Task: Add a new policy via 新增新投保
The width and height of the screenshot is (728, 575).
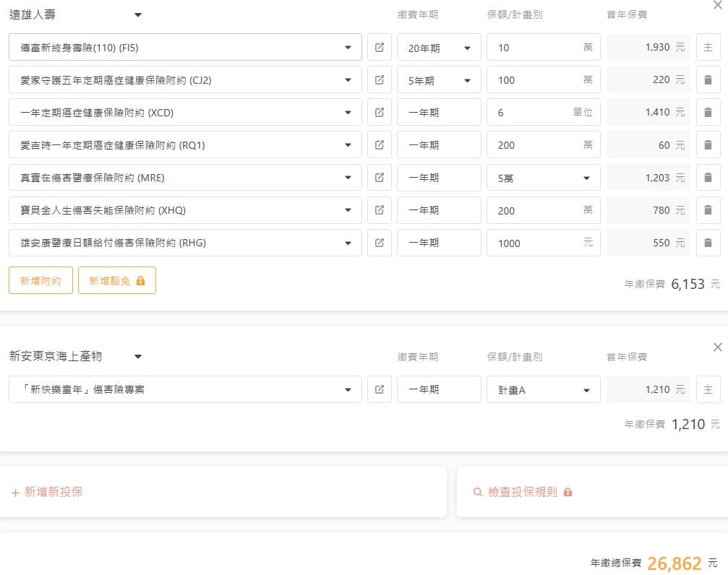Action: click(48, 492)
